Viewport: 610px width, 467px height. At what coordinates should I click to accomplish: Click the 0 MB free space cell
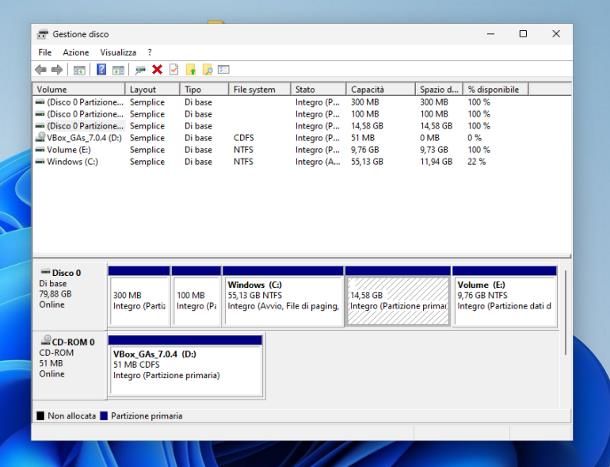429,138
